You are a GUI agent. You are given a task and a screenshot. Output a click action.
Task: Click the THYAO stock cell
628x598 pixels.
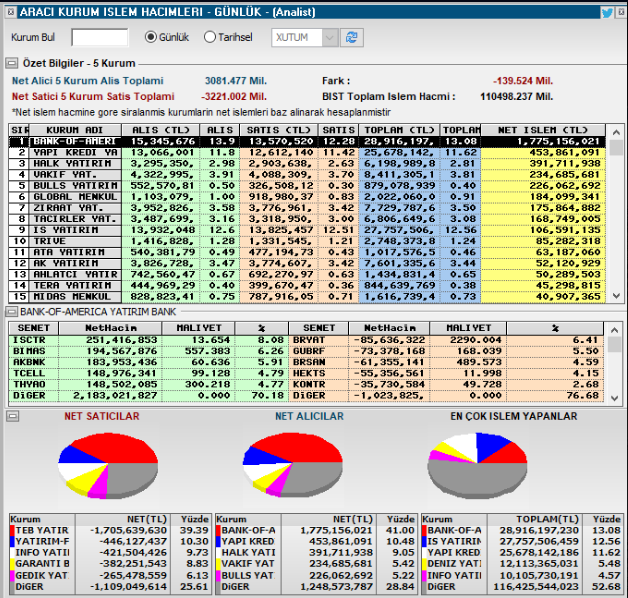coord(34,385)
